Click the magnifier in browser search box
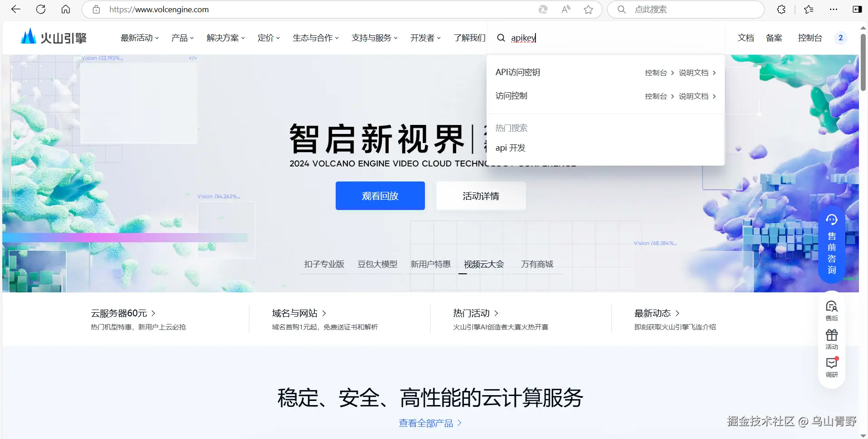The height and width of the screenshot is (439, 868). (x=622, y=10)
